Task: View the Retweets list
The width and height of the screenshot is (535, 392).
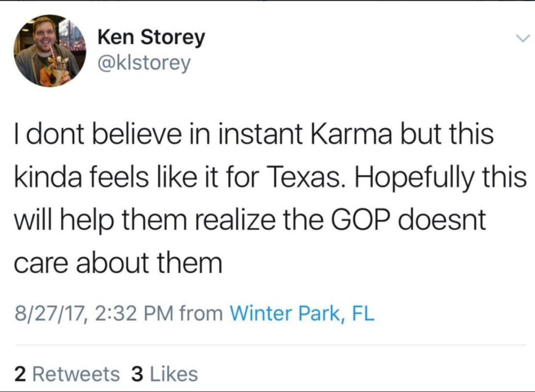Action: coord(76,374)
